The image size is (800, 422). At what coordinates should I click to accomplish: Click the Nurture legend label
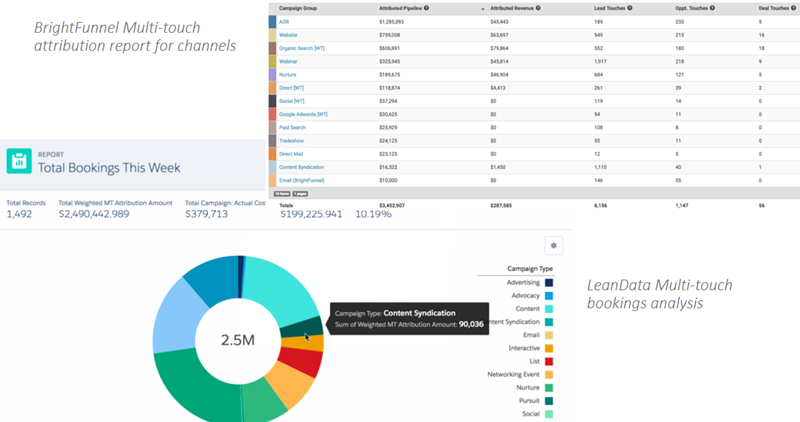point(528,388)
